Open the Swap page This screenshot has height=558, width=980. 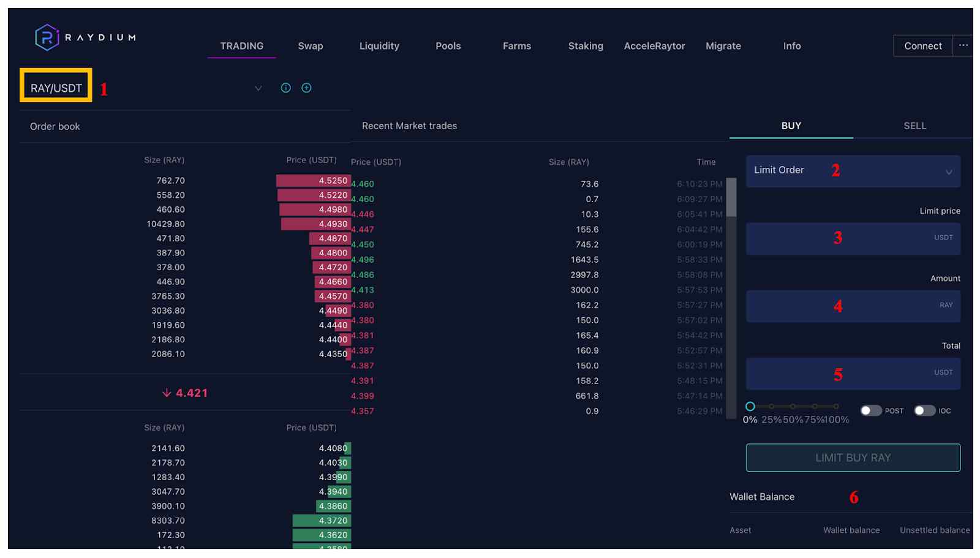[x=311, y=46]
